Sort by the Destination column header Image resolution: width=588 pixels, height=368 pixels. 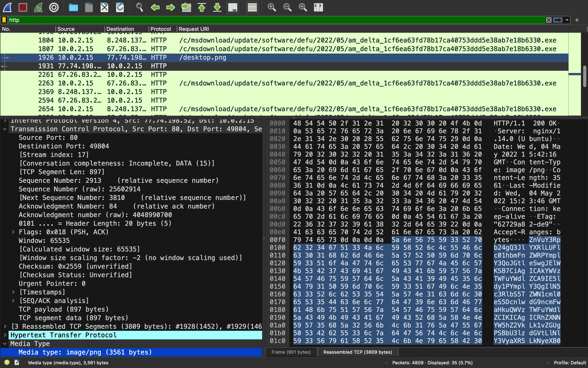coord(127,29)
